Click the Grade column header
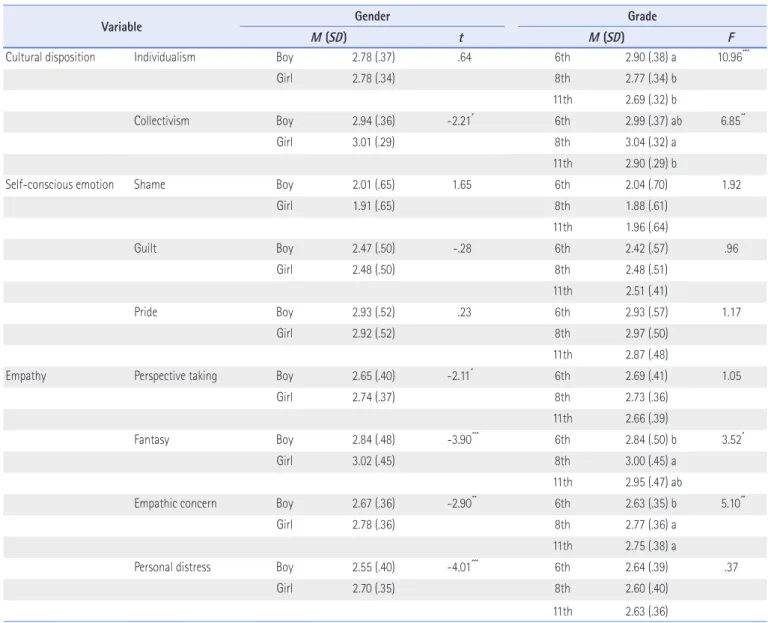 [642, 16]
